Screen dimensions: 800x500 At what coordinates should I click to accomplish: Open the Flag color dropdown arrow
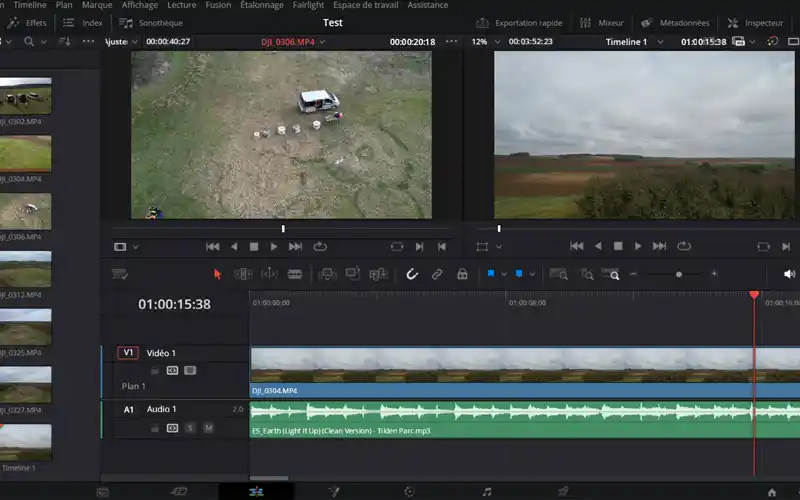[504, 274]
